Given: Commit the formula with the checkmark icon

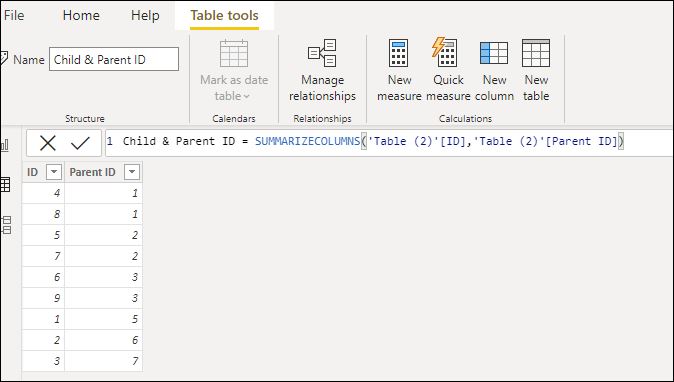Looking at the screenshot, I should (80, 143).
